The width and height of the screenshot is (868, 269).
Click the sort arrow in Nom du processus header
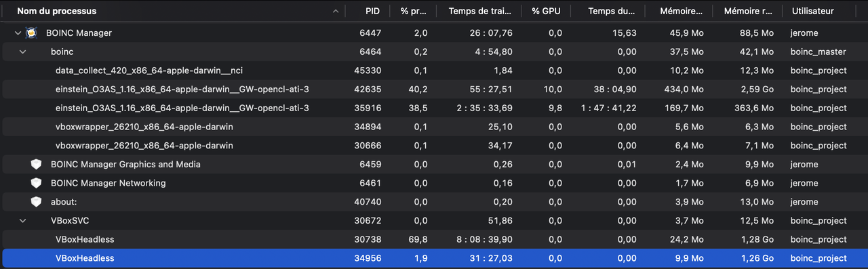point(336,12)
